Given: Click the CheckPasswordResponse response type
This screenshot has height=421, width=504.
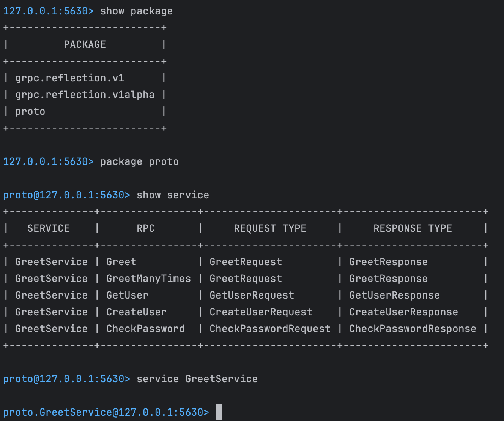Looking at the screenshot, I should click(x=413, y=329).
